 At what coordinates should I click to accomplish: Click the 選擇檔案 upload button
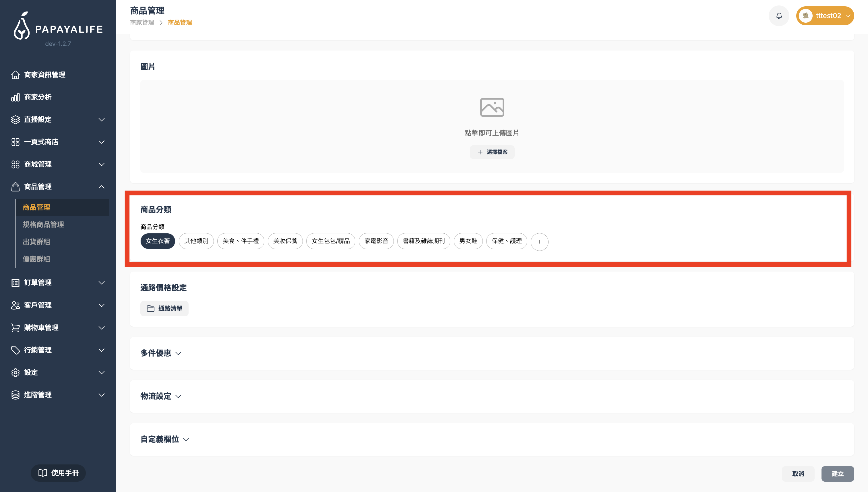pos(492,152)
